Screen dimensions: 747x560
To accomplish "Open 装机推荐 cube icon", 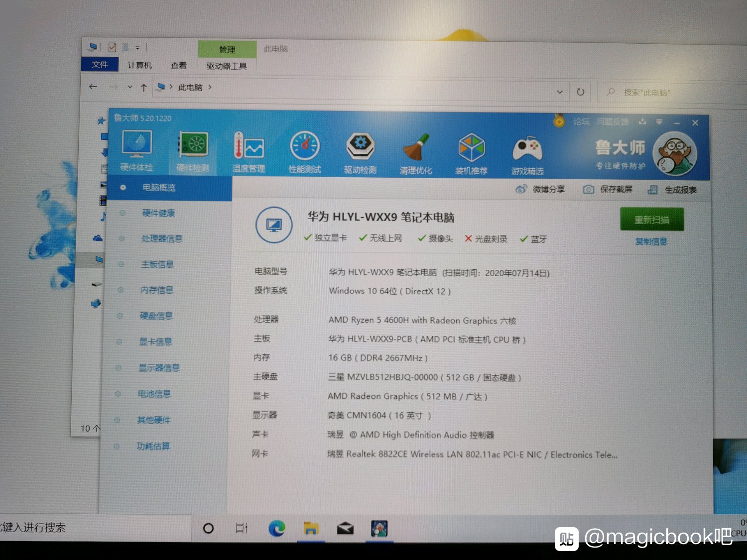I will tap(471, 154).
